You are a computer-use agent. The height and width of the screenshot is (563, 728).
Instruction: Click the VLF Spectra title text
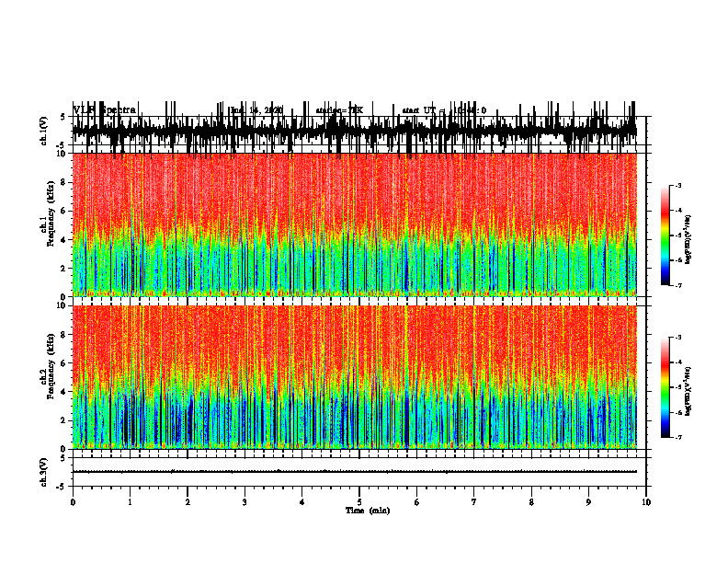tap(105, 110)
